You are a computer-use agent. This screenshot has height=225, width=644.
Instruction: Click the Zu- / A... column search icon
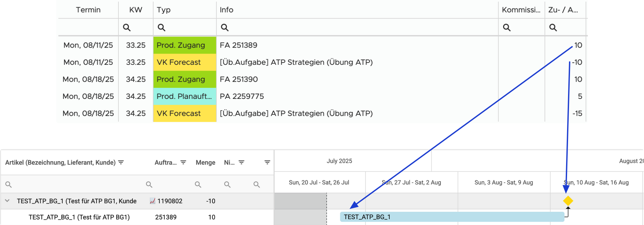[x=553, y=28]
